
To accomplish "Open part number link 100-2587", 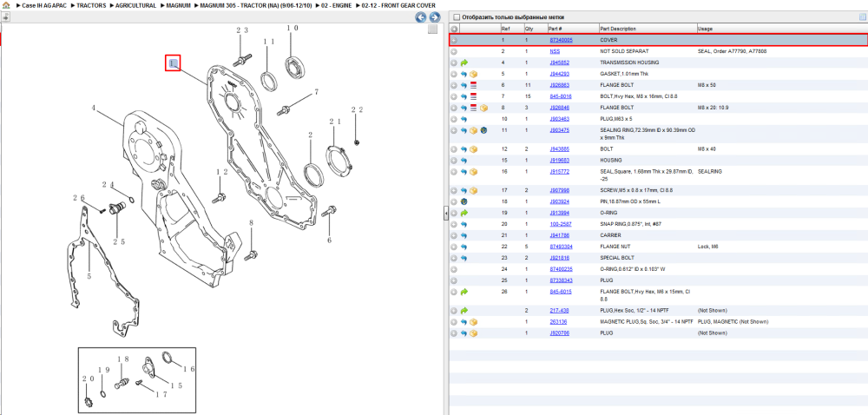I will [x=560, y=224].
